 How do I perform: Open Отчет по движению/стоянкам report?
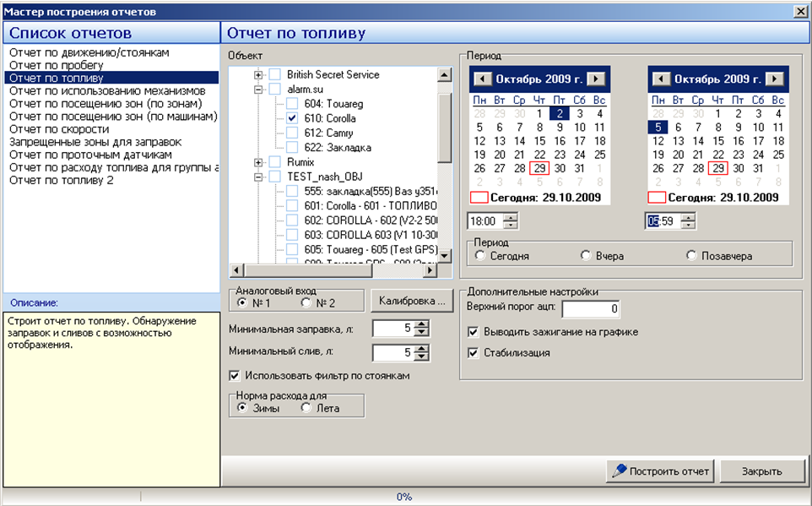click(89, 52)
